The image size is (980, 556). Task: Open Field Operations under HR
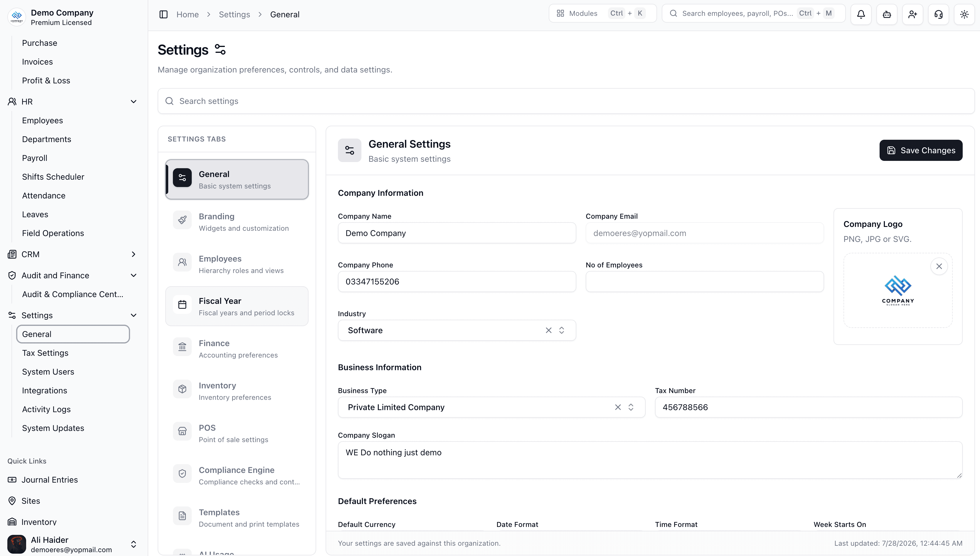point(53,233)
